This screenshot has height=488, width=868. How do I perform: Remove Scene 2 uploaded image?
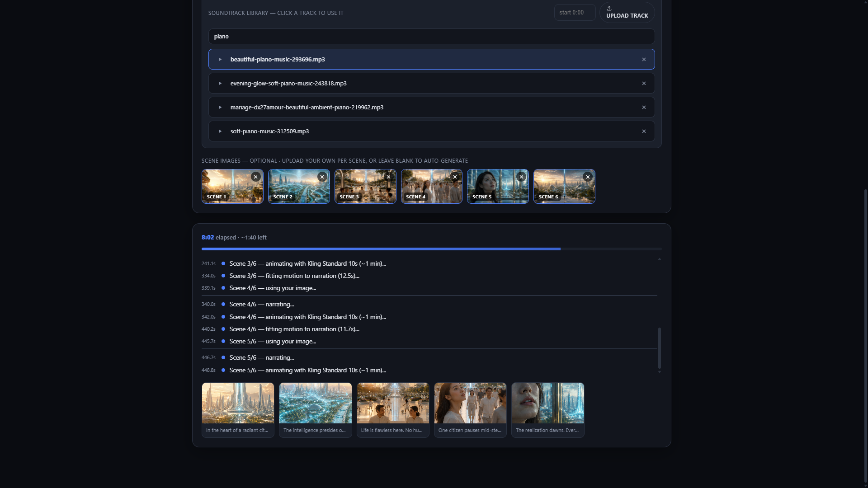[x=322, y=177]
